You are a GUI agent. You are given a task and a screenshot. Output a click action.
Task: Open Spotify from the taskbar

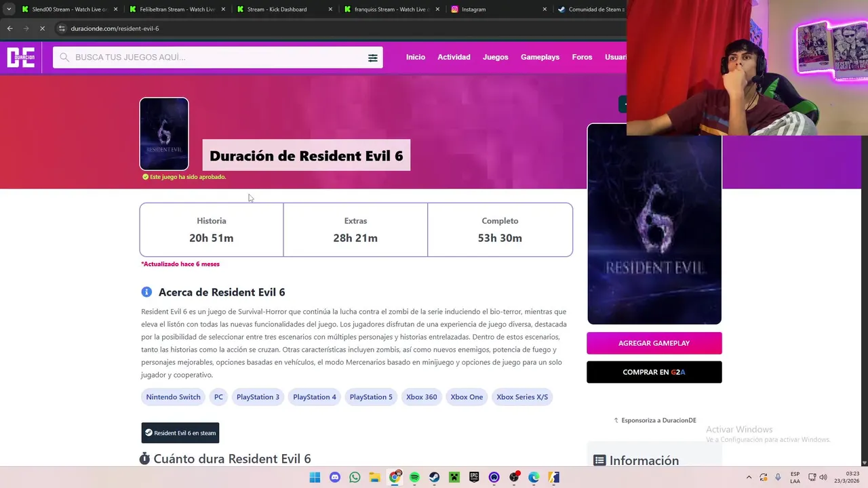(414, 477)
